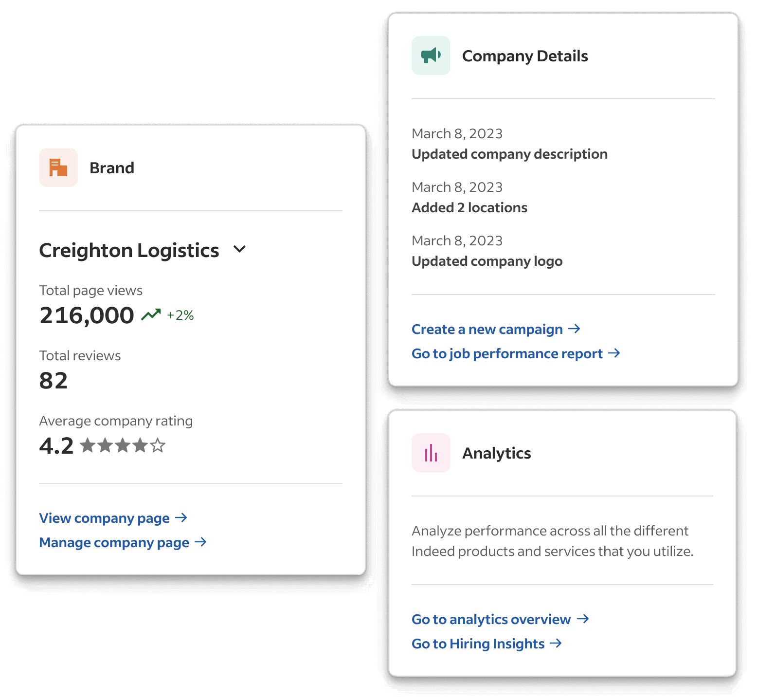Open View company page

click(104, 518)
